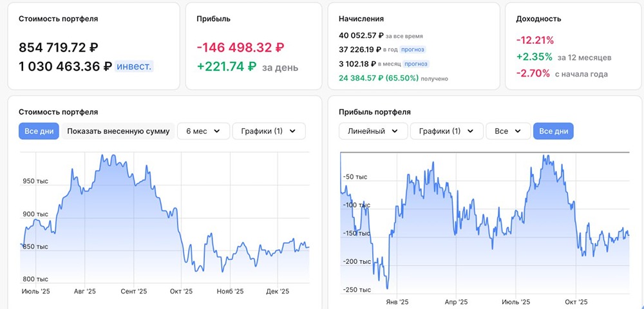Open the '6 мес' period dropdown

(x=203, y=131)
